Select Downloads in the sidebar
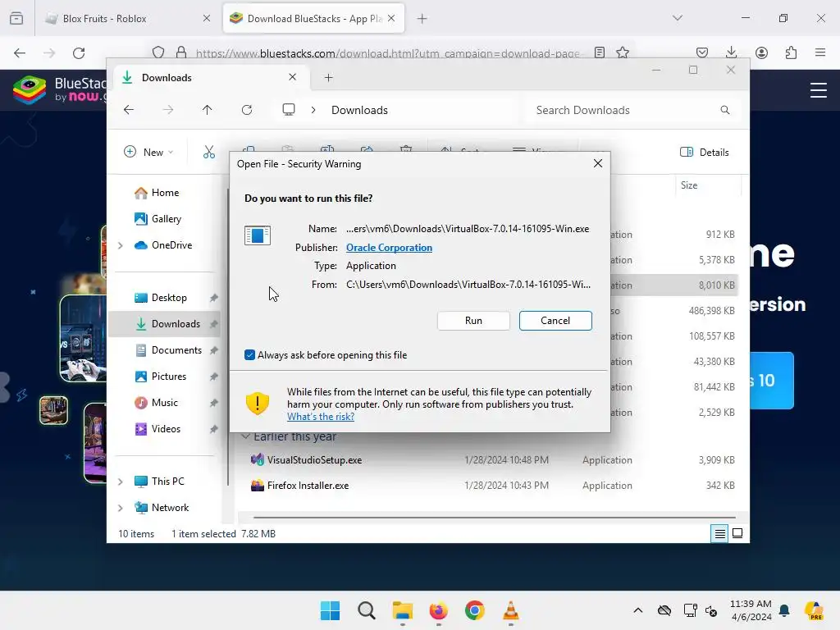This screenshot has height=630, width=840. 164,323
